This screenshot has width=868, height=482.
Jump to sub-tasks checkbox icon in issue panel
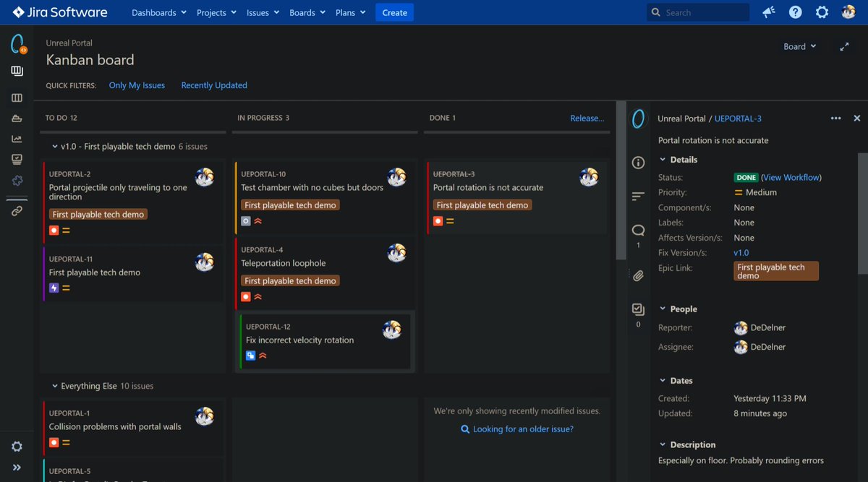[638, 309]
